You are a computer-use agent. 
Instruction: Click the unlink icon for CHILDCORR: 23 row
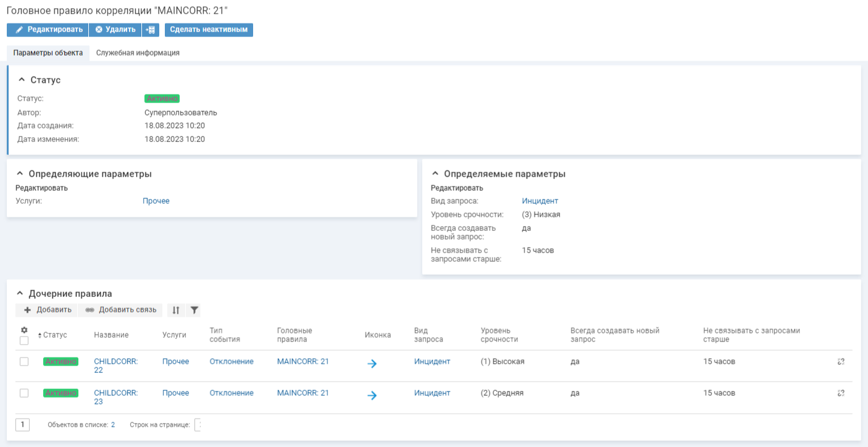coord(841,393)
